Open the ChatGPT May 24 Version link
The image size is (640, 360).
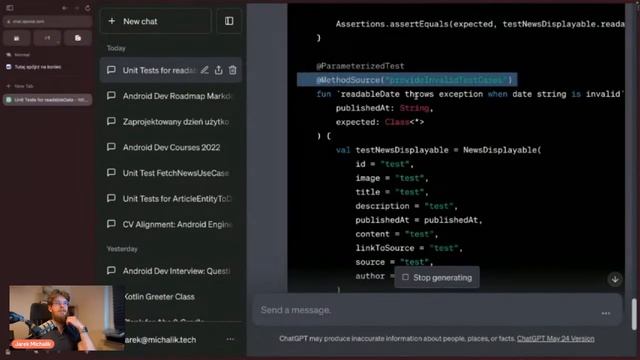[x=556, y=339]
